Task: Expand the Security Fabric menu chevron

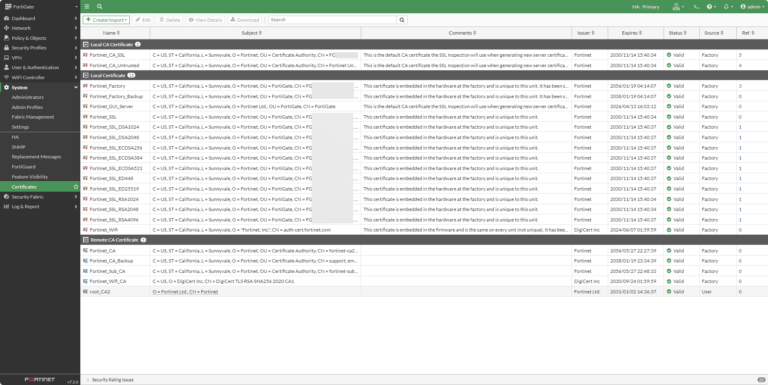Action: (x=75, y=196)
